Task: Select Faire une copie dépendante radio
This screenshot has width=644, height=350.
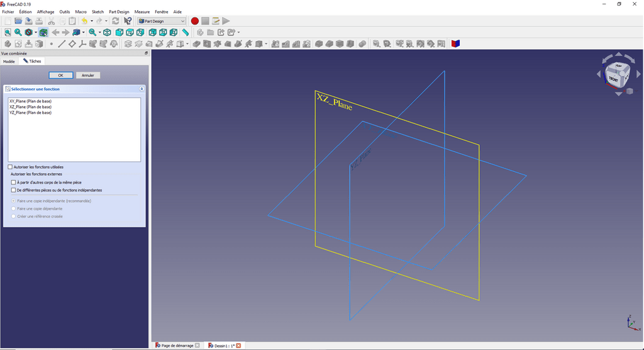Action: (x=14, y=208)
